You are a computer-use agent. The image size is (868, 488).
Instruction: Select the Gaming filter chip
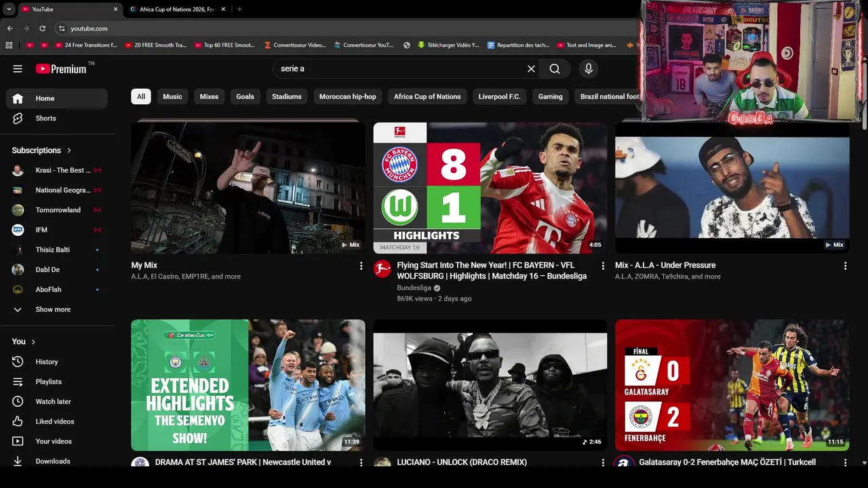point(551,96)
